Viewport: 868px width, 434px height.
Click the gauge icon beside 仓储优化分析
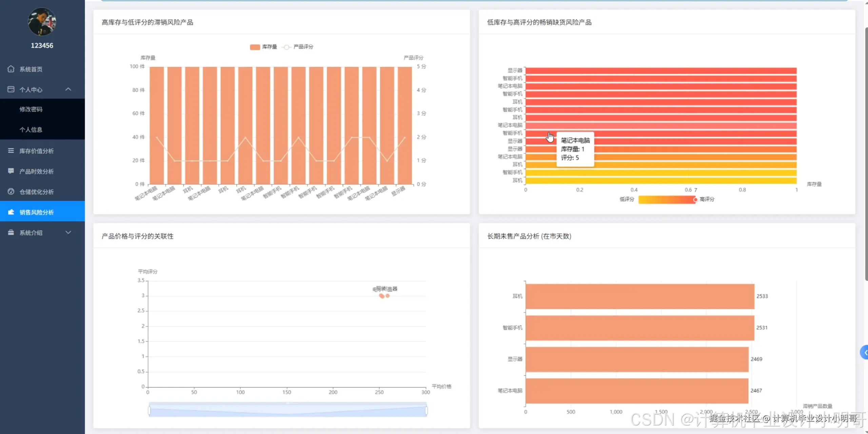coord(11,191)
